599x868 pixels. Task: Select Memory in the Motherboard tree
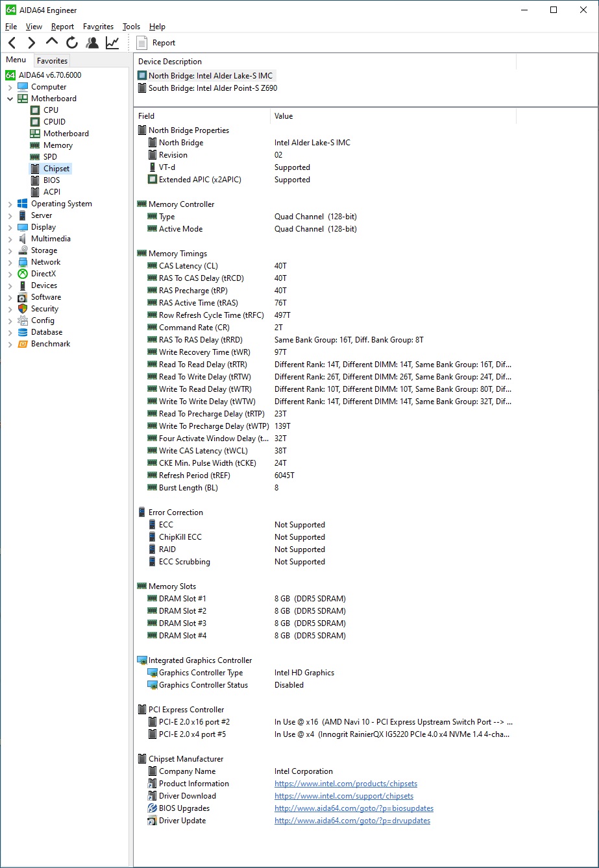[x=58, y=145]
